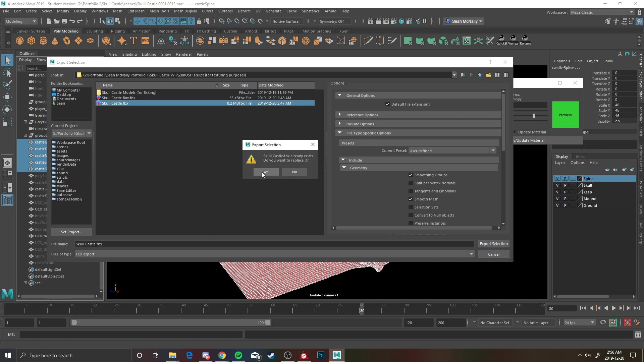This screenshot has width=644, height=362.
Task: Switch file dialog to detail view
Action: (x=506, y=75)
